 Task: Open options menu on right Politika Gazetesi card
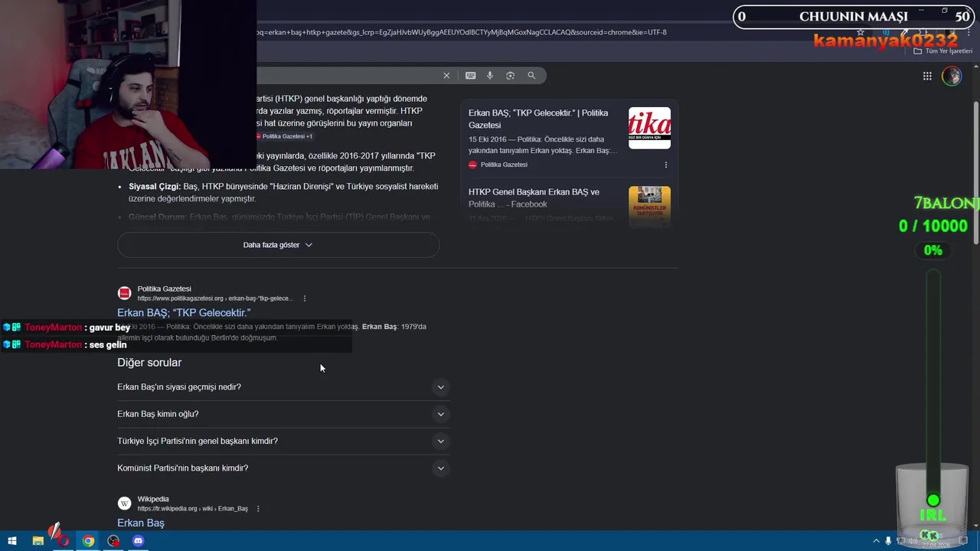[x=665, y=165]
